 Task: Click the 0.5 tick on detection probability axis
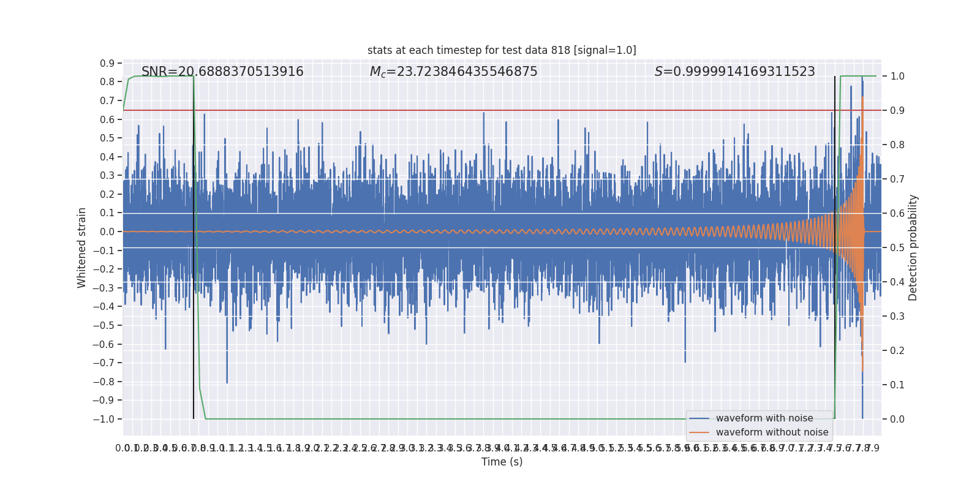[897, 248]
